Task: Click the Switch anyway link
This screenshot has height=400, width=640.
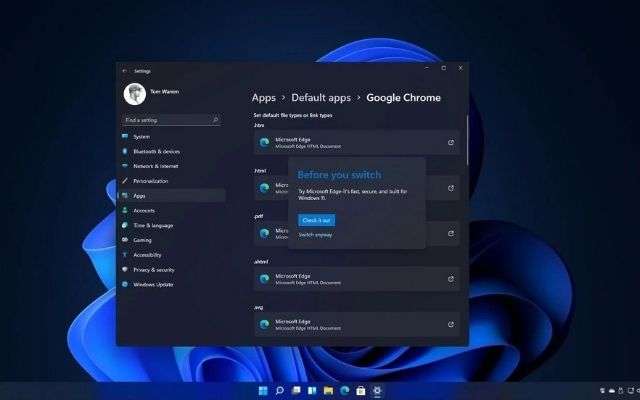Action: pyautogui.click(x=316, y=235)
